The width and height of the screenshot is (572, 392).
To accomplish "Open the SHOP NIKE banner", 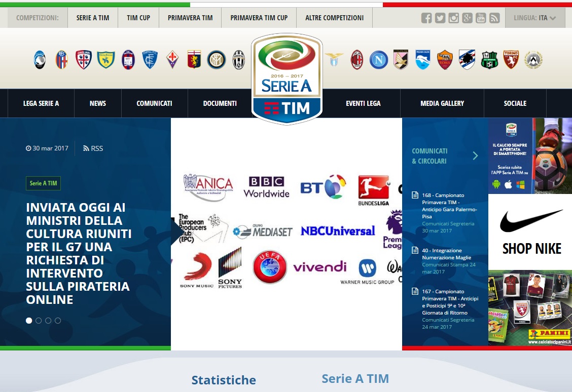I will point(530,232).
